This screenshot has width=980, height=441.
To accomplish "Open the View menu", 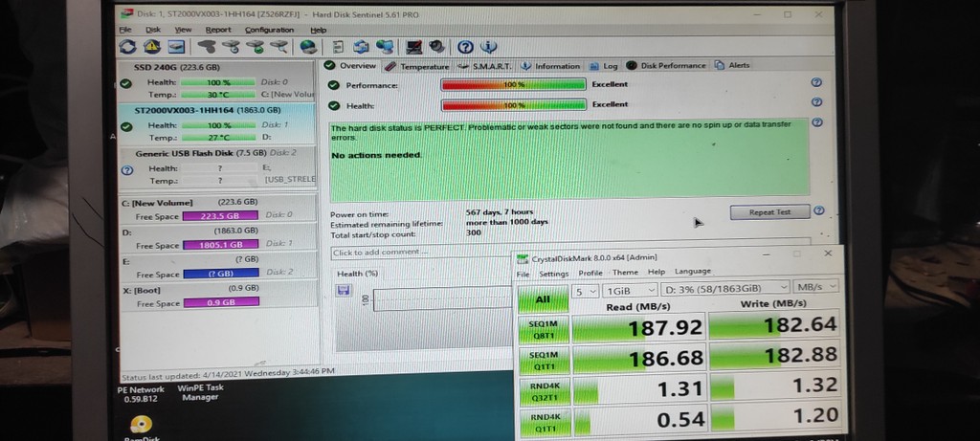I will click(x=183, y=30).
